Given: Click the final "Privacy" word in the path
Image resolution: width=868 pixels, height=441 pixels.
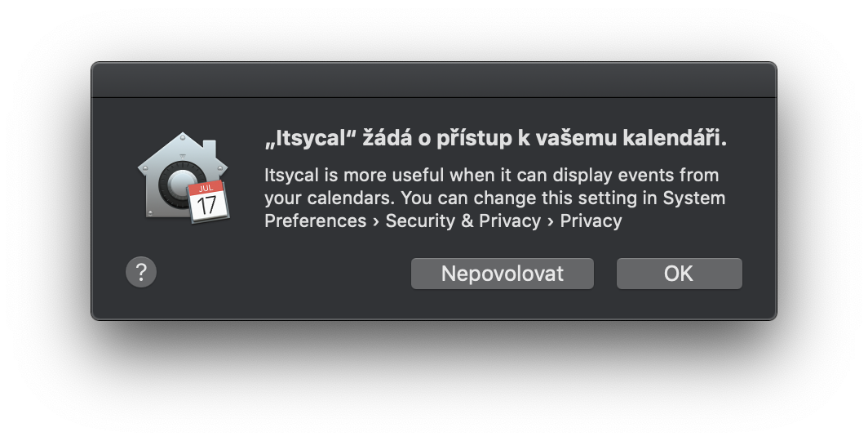Looking at the screenshot, I should (x=591, y=220).
